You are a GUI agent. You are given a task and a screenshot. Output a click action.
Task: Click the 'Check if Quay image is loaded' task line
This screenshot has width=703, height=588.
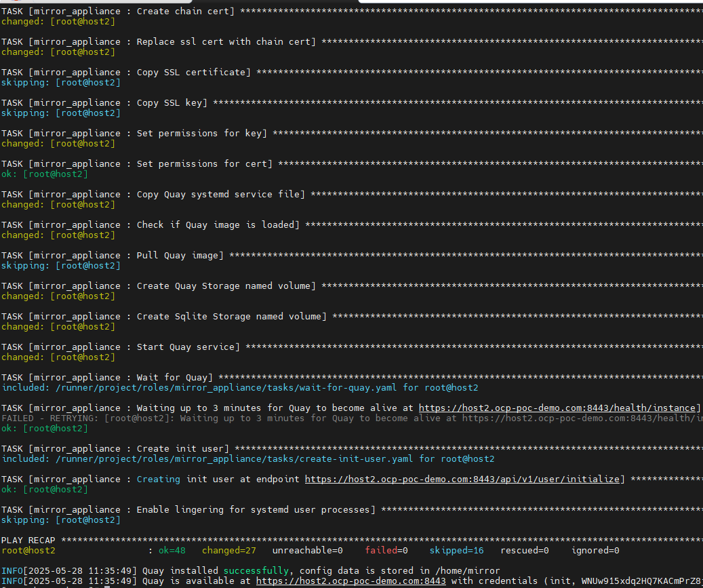point(351,224)
